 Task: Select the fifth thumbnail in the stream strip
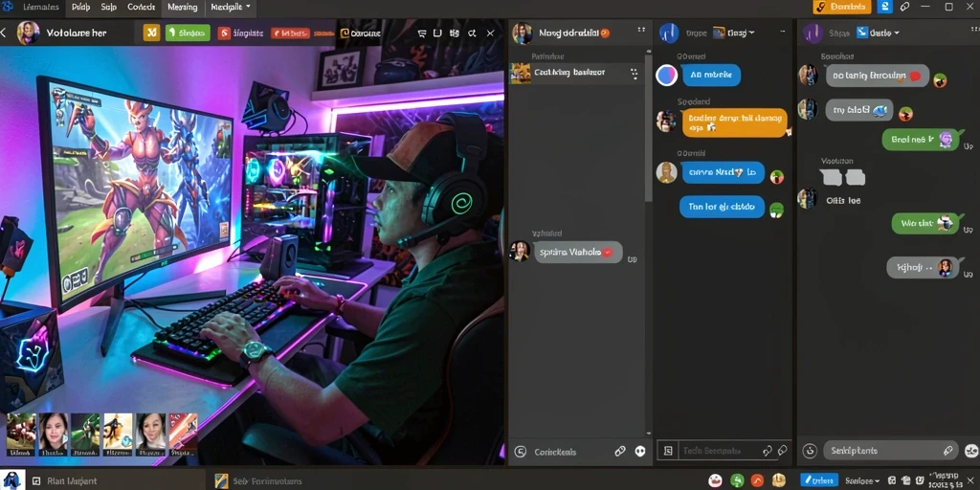click(x=150, y=434)
